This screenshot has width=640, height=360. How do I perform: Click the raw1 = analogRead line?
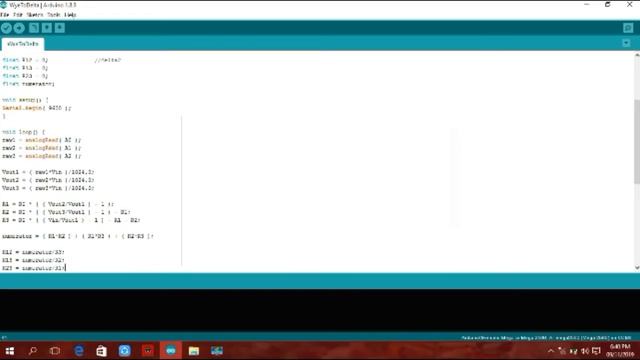[x=41, y=140]
